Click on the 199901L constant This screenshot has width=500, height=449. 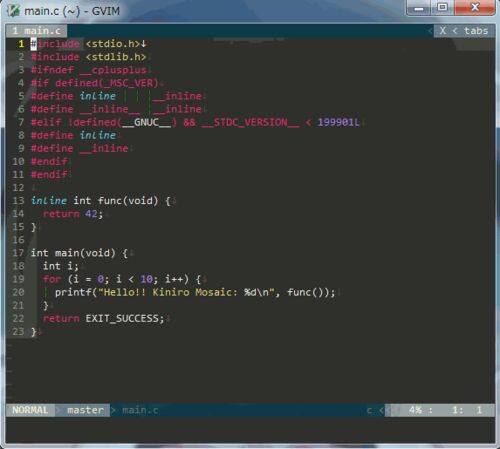(338, 122)
